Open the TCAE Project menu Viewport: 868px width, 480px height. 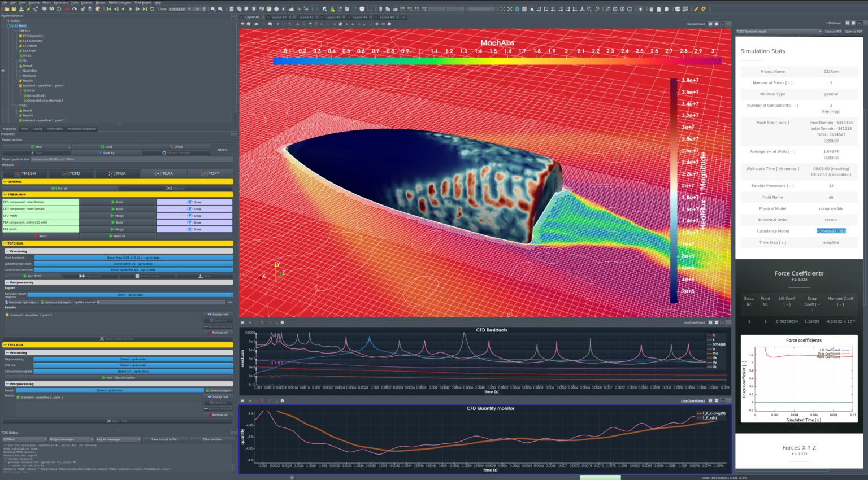click(142, 3)
